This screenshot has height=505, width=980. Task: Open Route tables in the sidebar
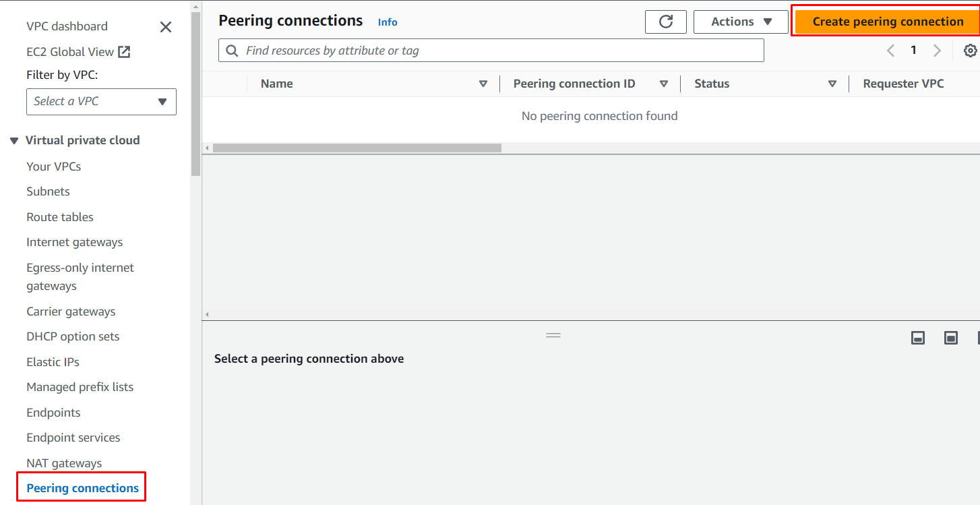coord(60,217)
